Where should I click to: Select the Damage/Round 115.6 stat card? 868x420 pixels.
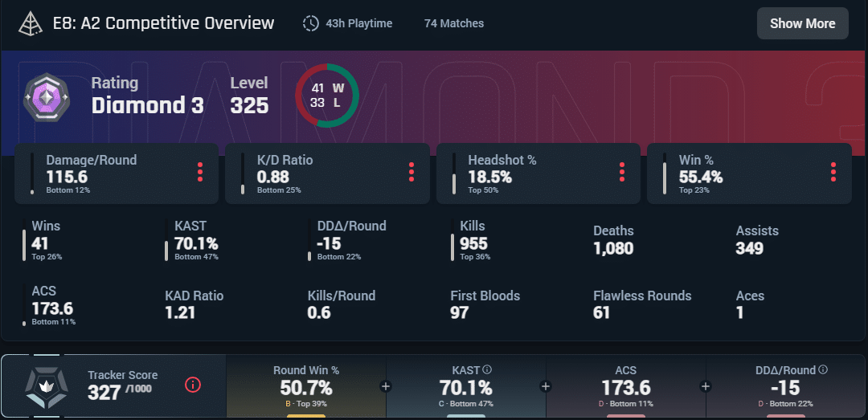coord(117,173)
